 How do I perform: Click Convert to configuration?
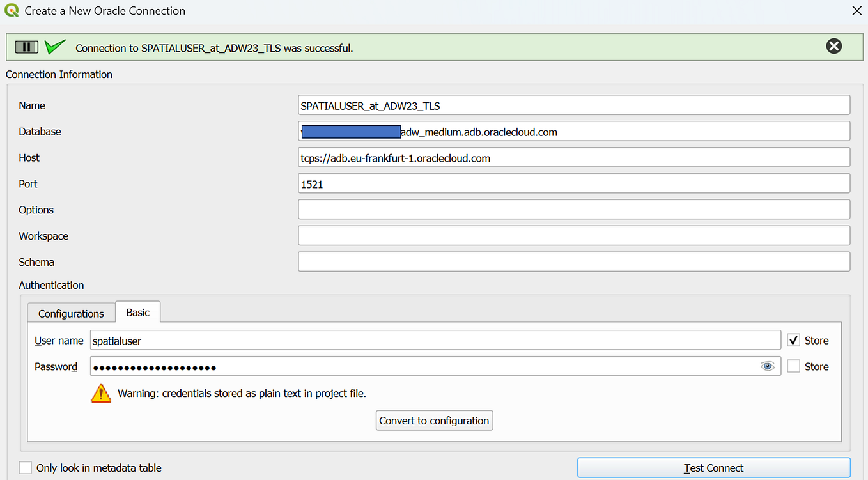(x=434, y=420)
